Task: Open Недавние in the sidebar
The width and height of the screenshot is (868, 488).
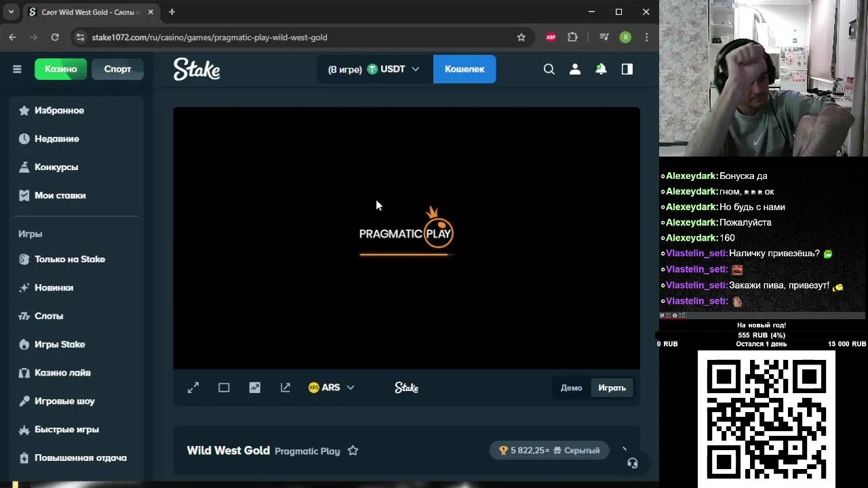Action: (76, 139)
